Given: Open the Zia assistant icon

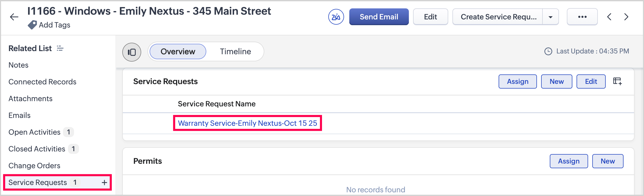Looking at the screenshot, I should pyautogui.click(x=336, y=17).
